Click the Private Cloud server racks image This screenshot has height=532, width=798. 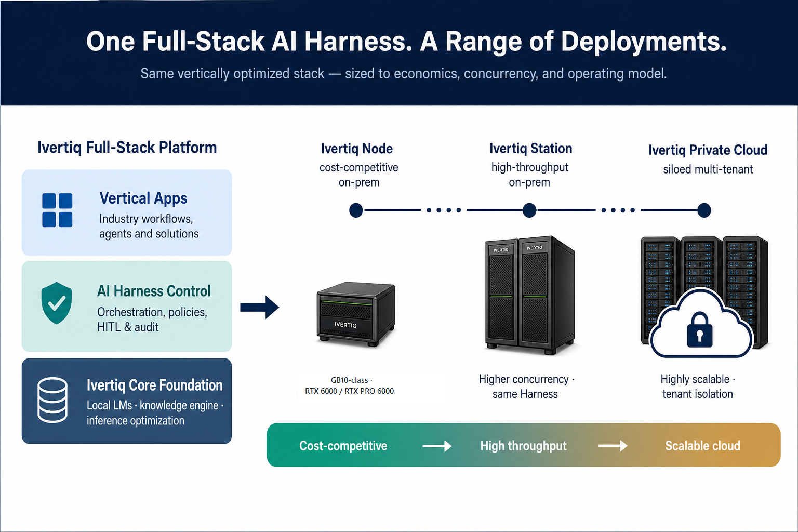pos(704,294)
